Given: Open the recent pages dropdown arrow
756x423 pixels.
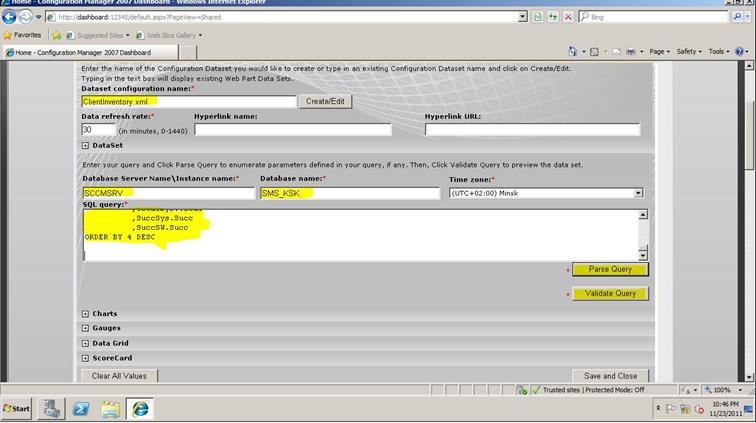Looking at the screenshot, I should [39, 17].
